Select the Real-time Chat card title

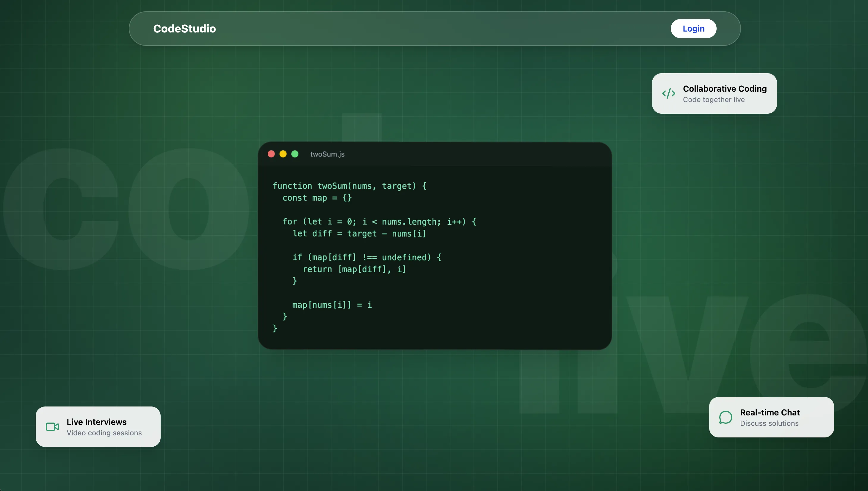(770, 412)
